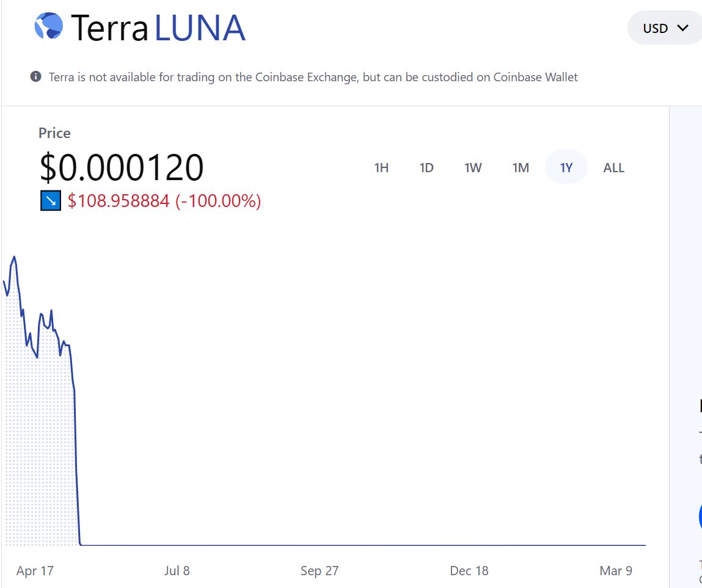The image size is (702, 588).
Task: Click the blue circular button at right edge
Action: [699, 518]
